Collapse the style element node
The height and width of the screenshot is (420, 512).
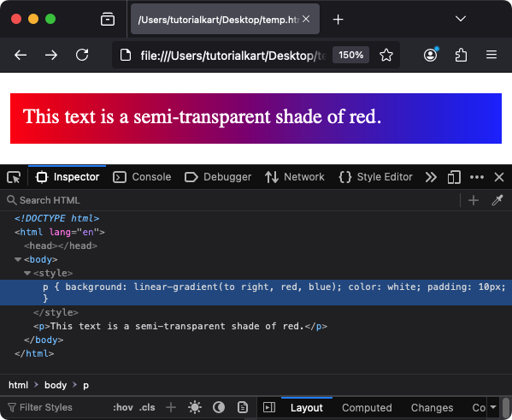[27, 273]
